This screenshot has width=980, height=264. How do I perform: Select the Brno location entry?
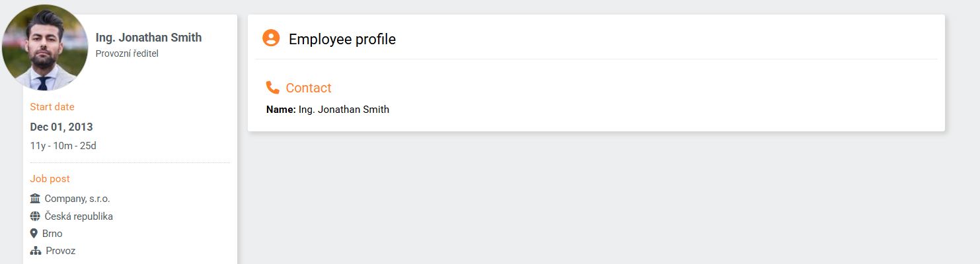coord(52,234)
